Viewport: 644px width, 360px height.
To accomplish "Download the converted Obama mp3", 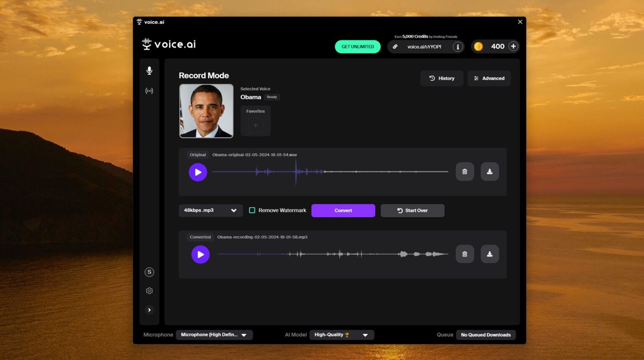I will coord(490,253).
